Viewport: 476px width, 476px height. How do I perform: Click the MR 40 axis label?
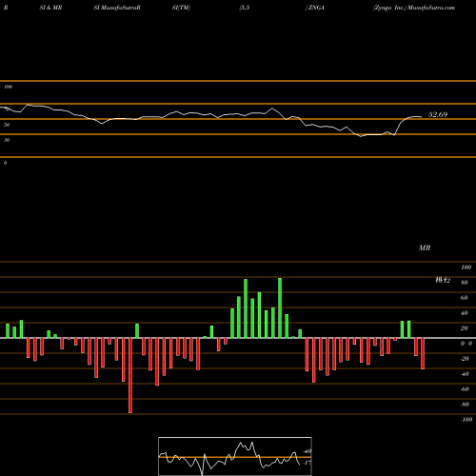465,313
